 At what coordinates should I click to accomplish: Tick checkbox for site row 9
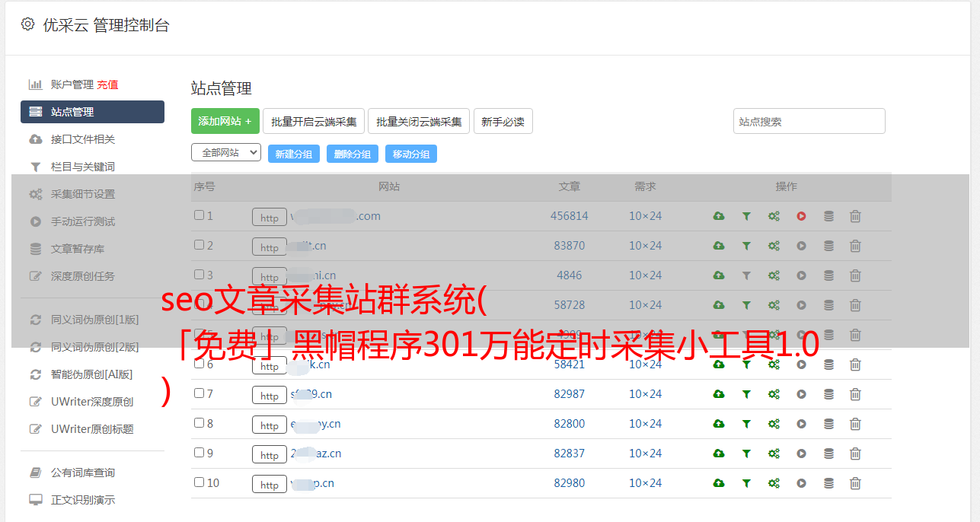199,453
